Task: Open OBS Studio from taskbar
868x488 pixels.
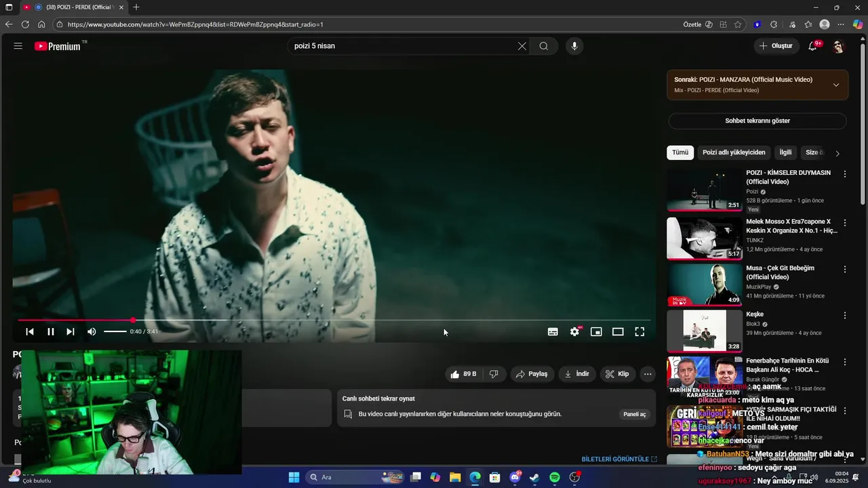Action: pos(574,477)
